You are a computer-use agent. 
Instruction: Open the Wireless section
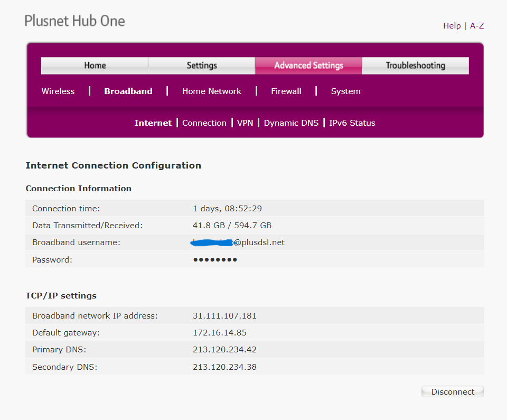pyautogui.click(x=58, y=91)
